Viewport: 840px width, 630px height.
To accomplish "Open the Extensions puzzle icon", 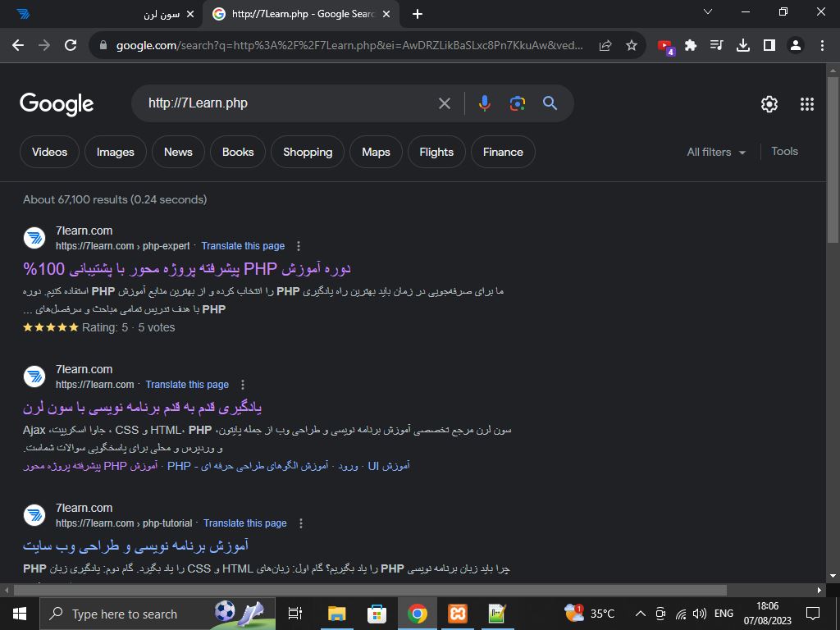I will (691, 46).
